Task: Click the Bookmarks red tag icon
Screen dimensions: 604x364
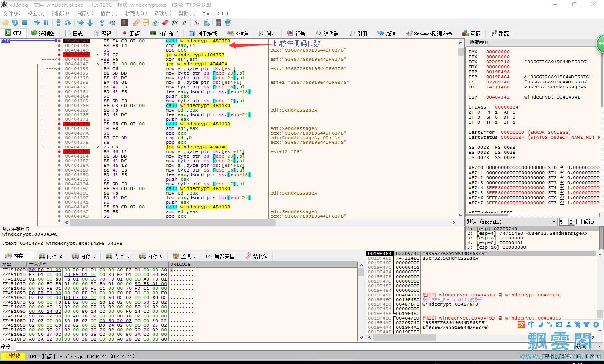Action: pos(165,23)
